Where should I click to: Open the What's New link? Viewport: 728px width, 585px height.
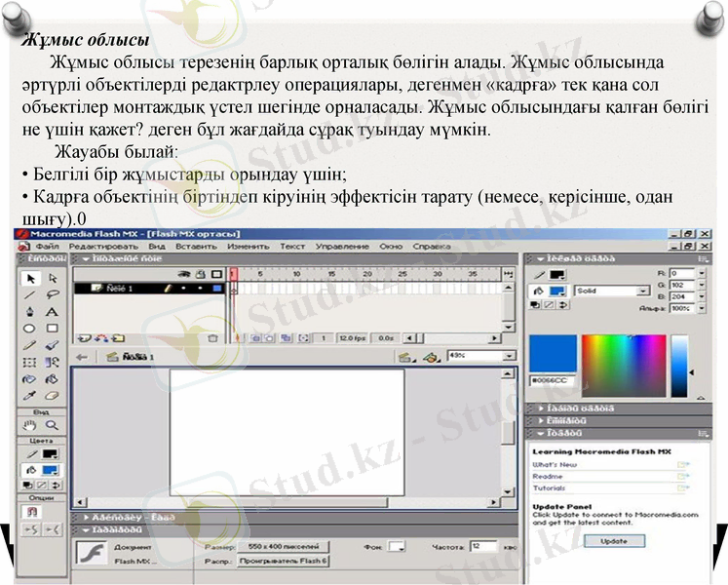tap(555, 464)
